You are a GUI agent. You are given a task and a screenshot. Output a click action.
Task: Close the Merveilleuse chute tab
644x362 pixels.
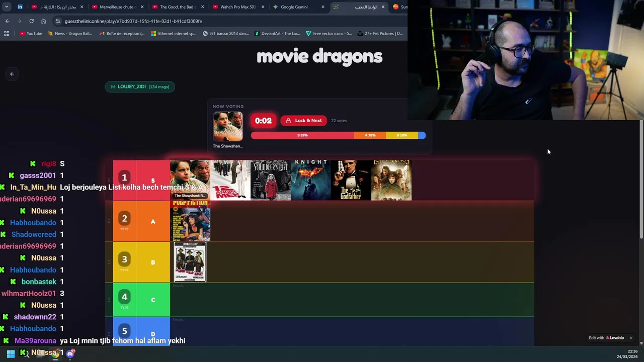142,7
